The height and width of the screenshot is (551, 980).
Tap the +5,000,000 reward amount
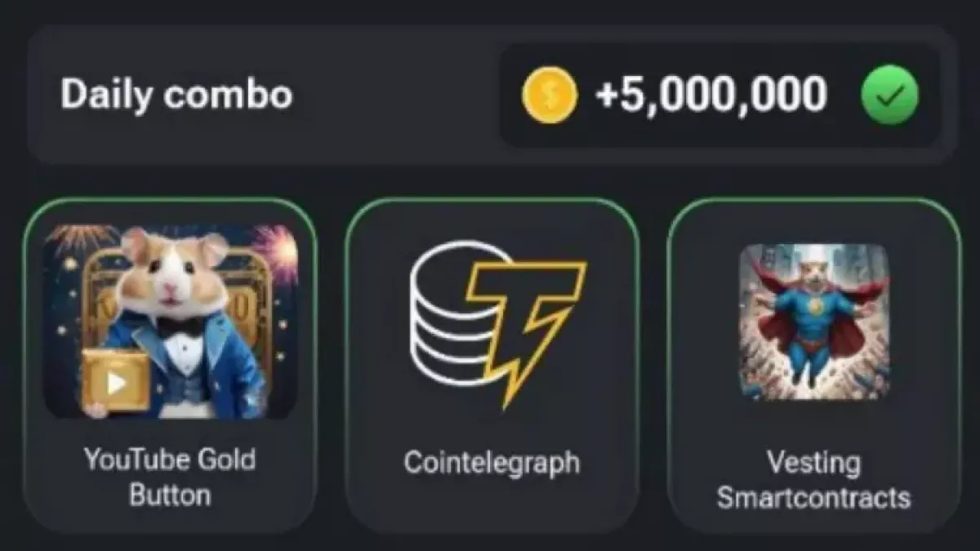coord(711,95)
